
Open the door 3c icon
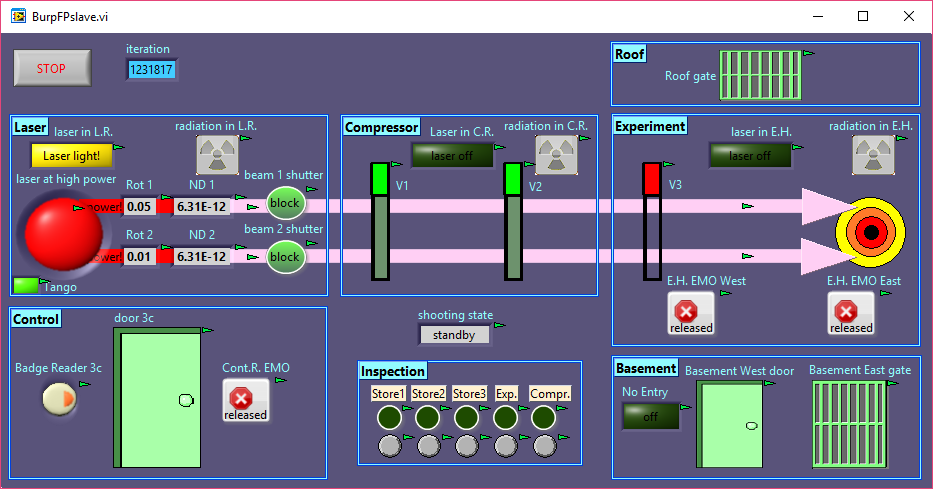point(159,400)
